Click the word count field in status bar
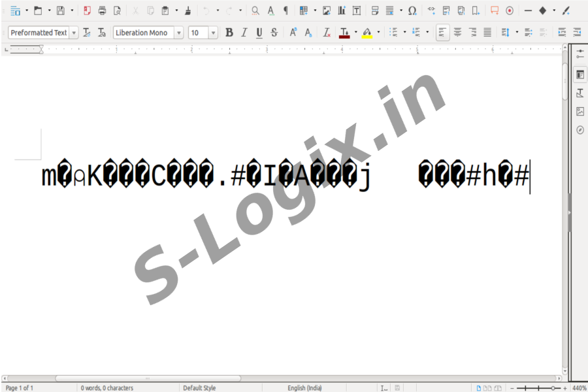 click(x=106, y=388)
